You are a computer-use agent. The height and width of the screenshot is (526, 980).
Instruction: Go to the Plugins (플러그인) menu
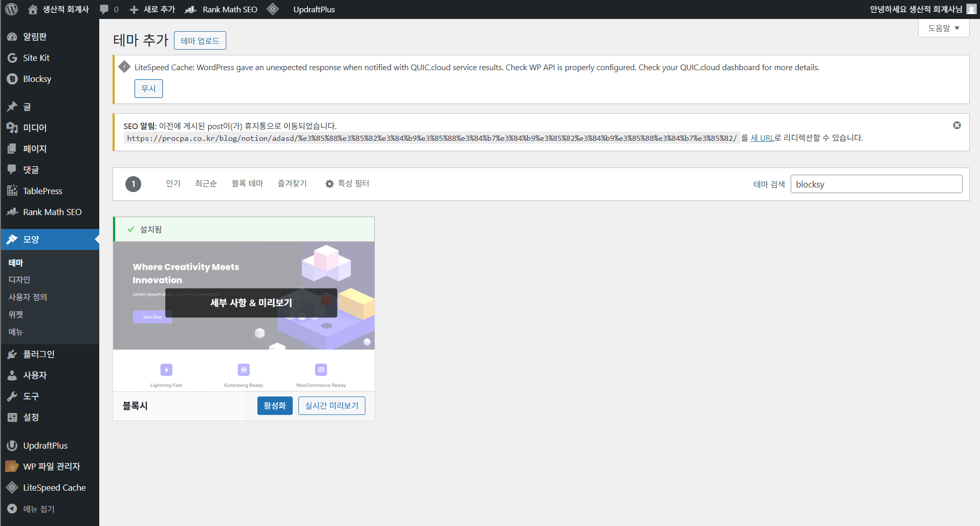click(38, 354)
